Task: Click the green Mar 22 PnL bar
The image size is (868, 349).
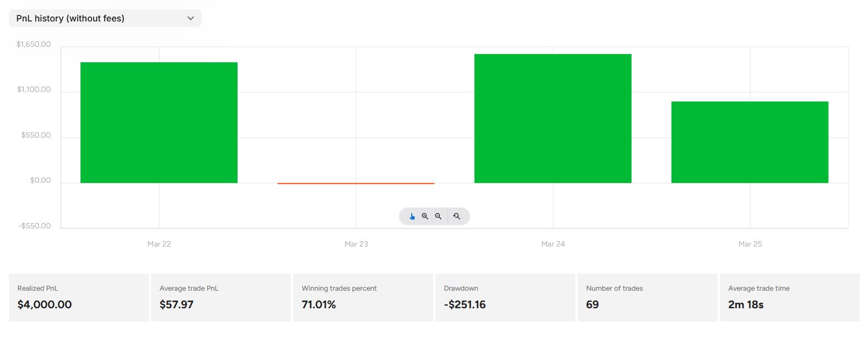Action: [x=159, y=122]
